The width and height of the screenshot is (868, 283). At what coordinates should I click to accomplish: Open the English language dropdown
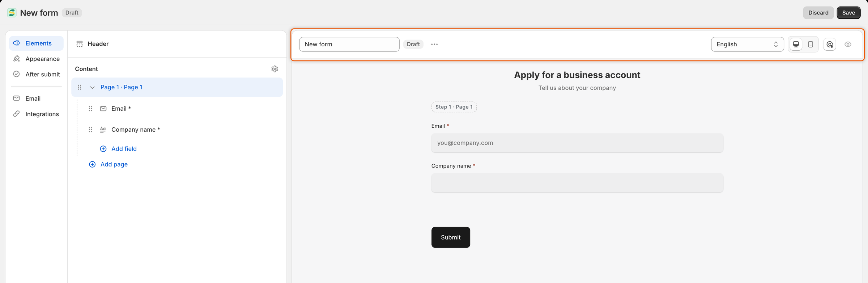coord(747,44)
